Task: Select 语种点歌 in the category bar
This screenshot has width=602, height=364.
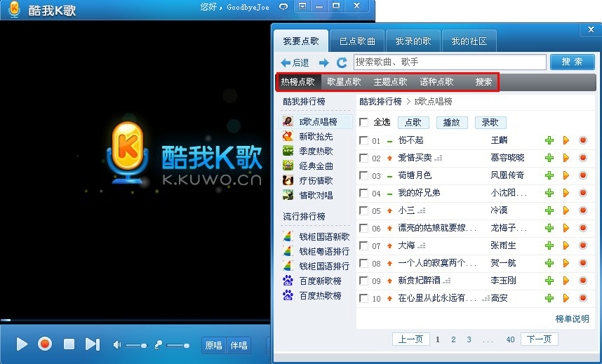Action: tap(436, 82)
